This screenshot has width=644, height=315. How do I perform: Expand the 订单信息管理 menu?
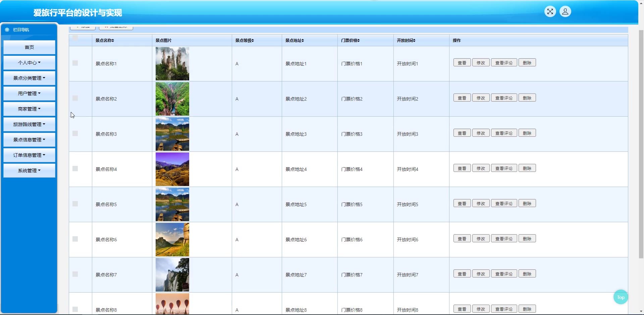[29, 155]
